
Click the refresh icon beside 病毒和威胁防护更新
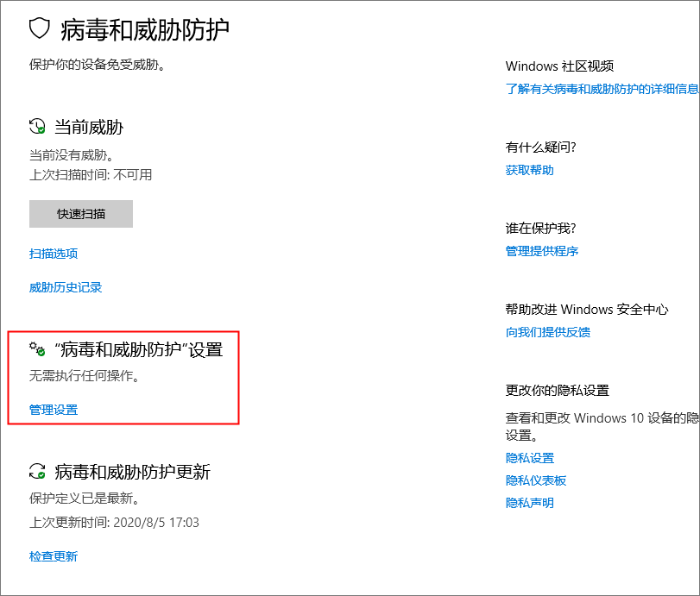coord(37,471)
